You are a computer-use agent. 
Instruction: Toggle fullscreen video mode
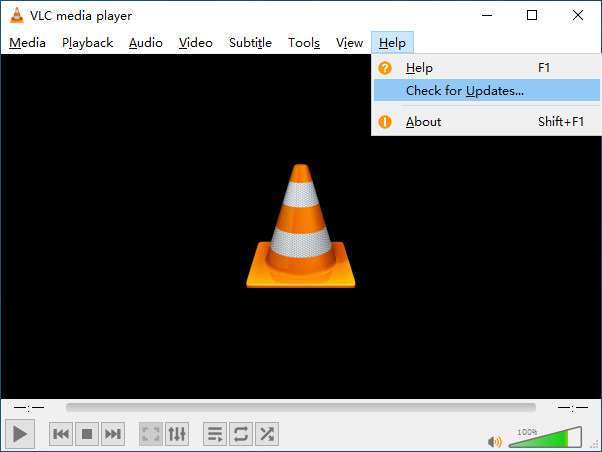click(x=151, y=434)
